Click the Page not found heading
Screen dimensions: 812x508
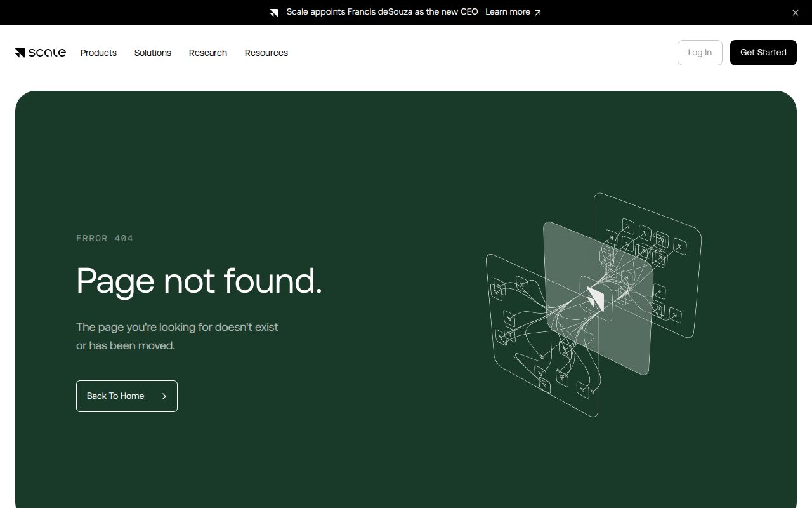click(x=199, y=281)
